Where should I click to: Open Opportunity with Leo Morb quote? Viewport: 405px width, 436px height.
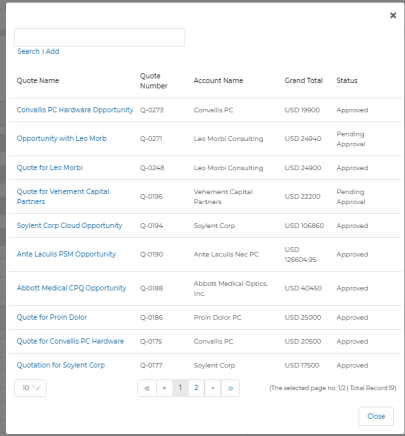[62, 139]
